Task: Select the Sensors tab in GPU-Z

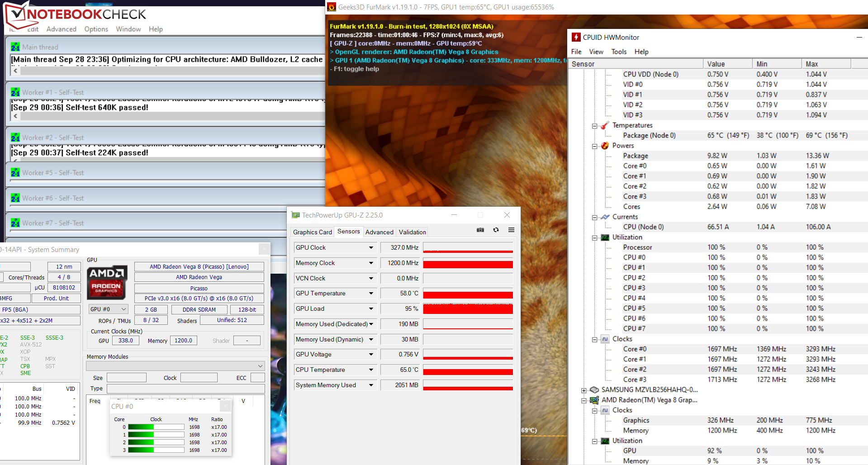Action: [x=349, y=232]
